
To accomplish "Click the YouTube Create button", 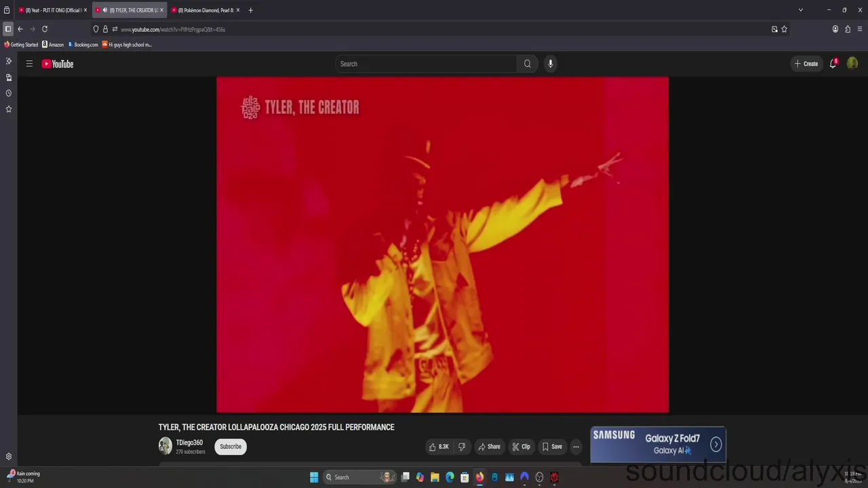I will (806, 64).
